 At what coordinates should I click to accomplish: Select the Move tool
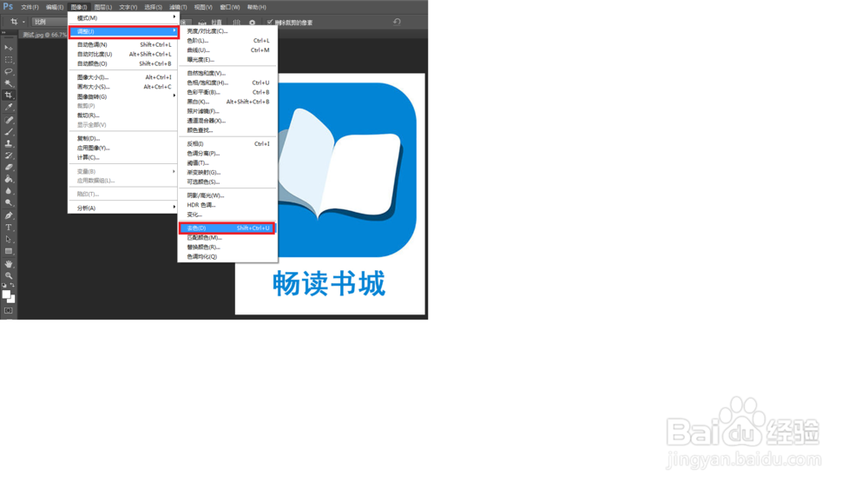click(9, 48)
